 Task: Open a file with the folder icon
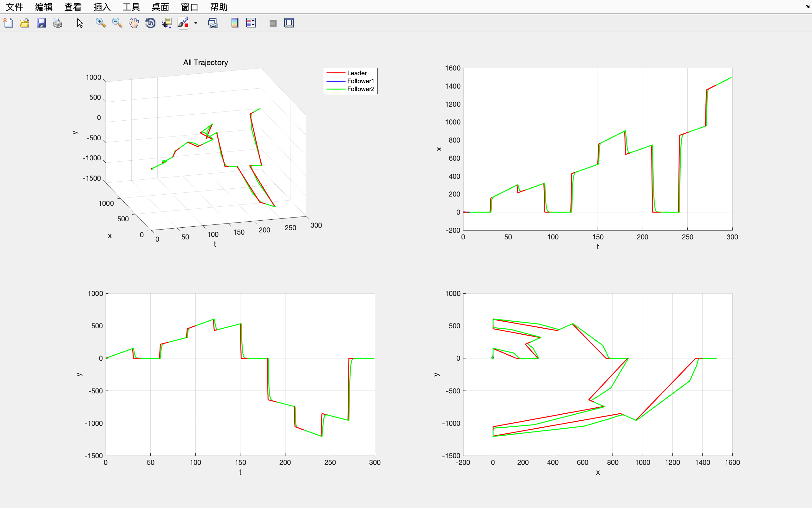[x=24, y=23]
